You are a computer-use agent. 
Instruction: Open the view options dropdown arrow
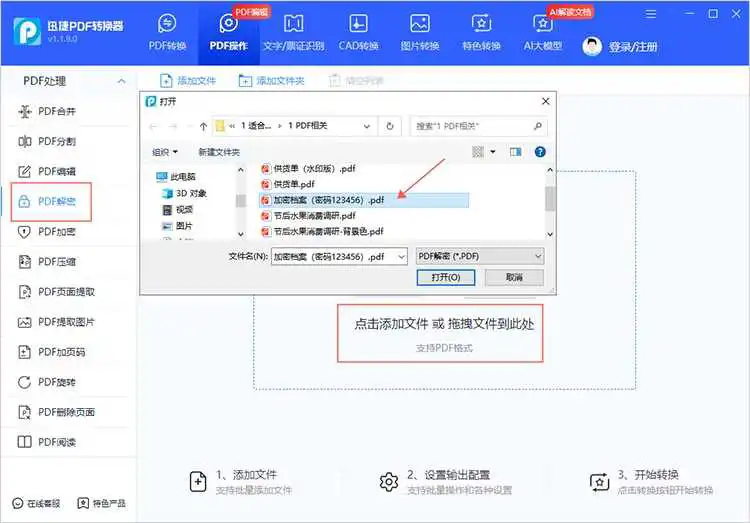(x=493, y=152)
